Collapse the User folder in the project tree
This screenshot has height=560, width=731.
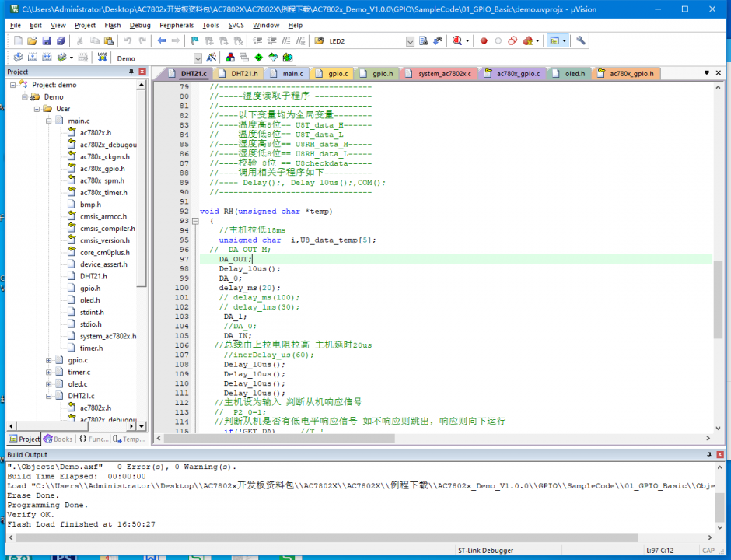37,109
